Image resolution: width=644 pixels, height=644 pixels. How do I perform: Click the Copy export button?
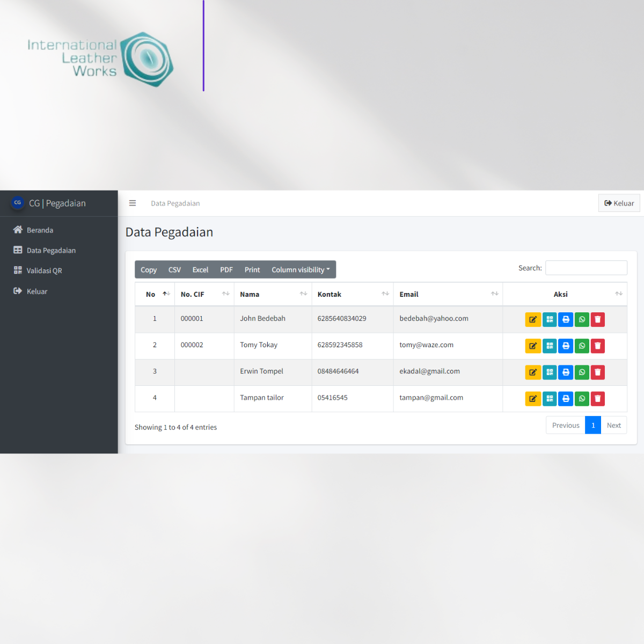149,269
